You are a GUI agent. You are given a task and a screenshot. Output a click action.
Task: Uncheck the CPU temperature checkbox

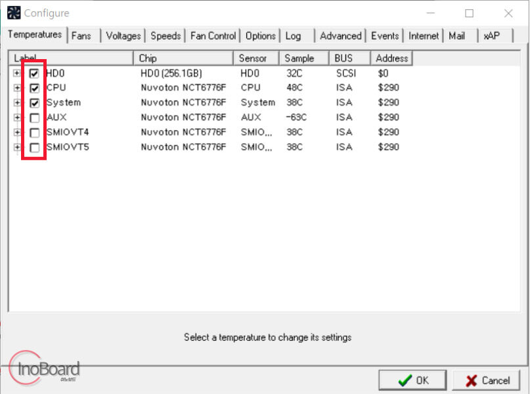pos(34,88)
